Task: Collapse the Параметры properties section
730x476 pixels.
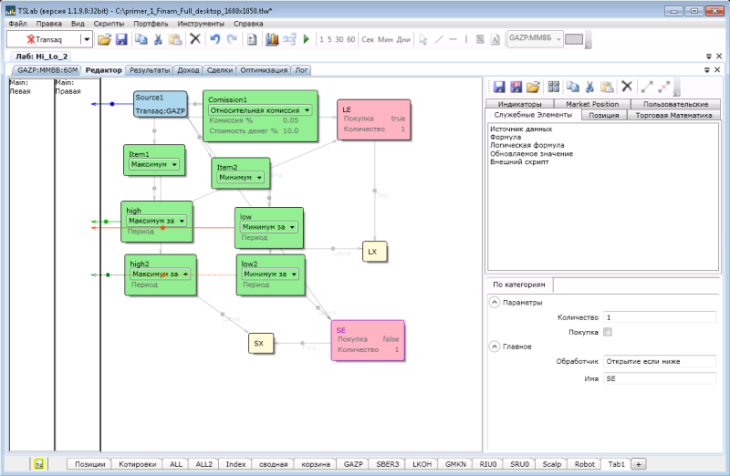Action: [x=494, y=303]
